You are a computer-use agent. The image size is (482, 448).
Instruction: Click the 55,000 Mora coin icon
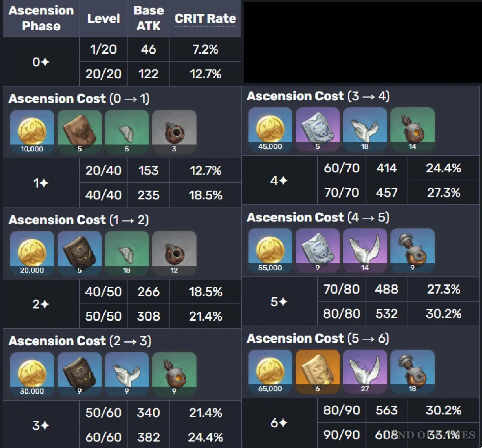pyautogui.click(x=270, y=250)
